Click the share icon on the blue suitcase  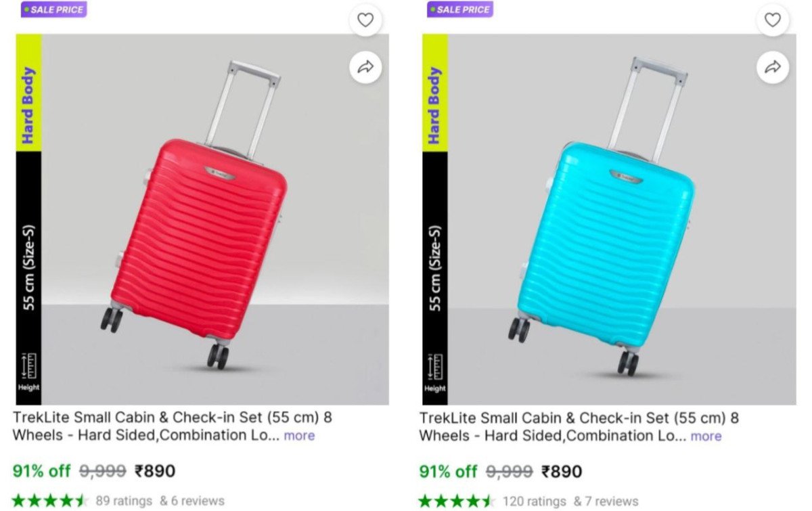coord(771,67)
